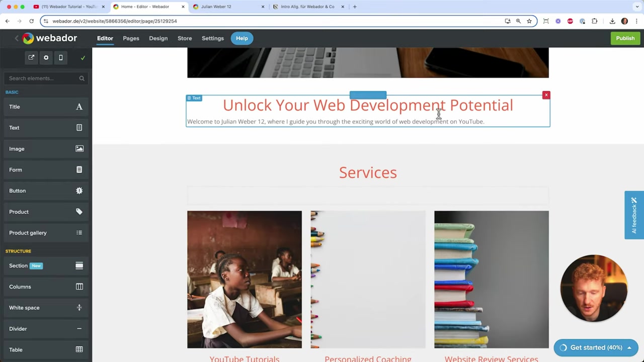The width and height of the screenshot is (644, 362).
Task: Select the stacked books image
Action: (492, 280)
